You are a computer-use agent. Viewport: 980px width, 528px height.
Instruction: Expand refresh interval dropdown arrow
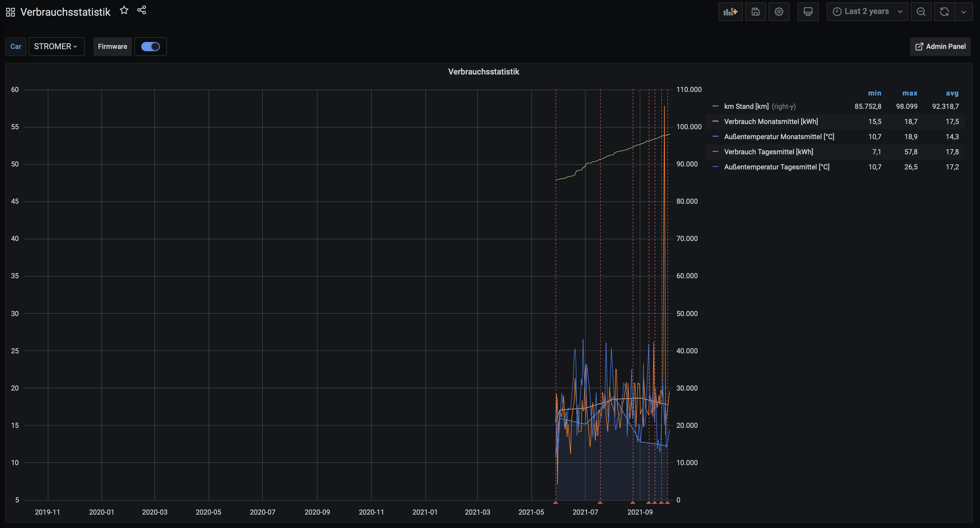click(963, 12)
